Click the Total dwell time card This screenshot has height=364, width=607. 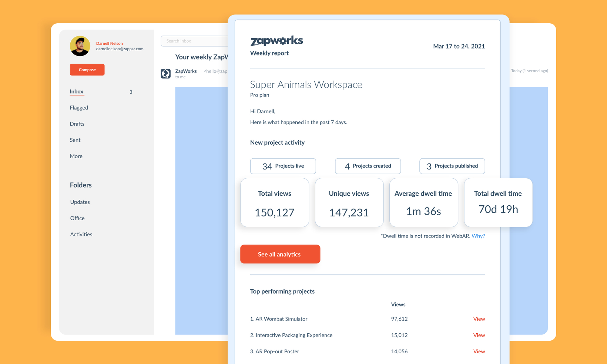click(498, 202)
